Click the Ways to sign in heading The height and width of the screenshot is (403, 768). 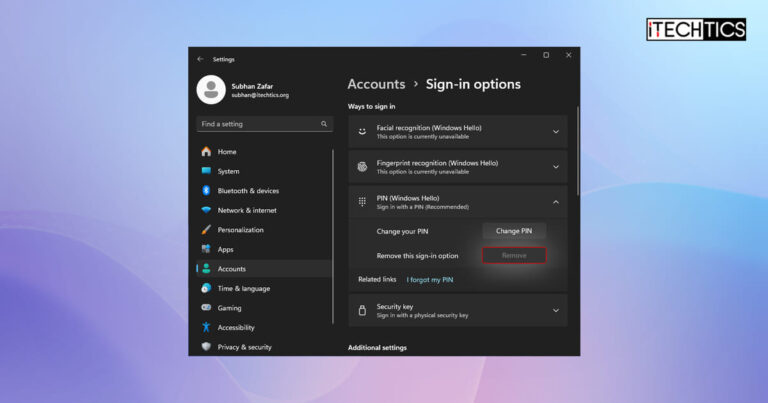(371, 106)
